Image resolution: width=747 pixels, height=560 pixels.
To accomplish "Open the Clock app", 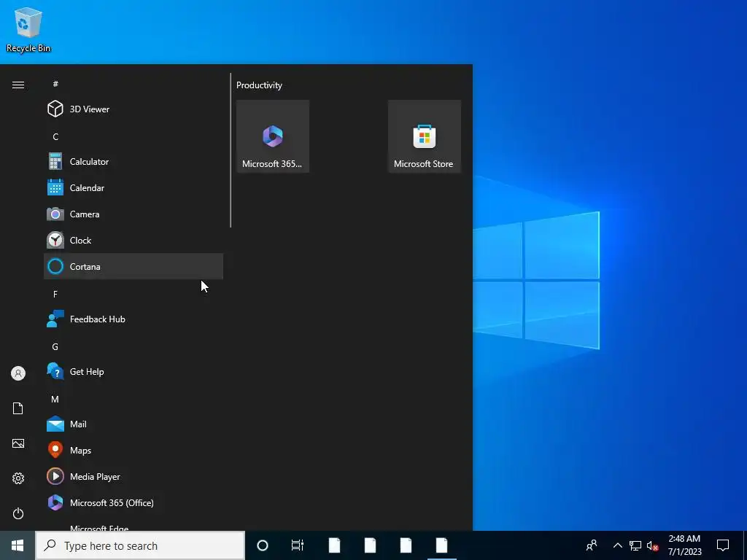I will (133, 240).
